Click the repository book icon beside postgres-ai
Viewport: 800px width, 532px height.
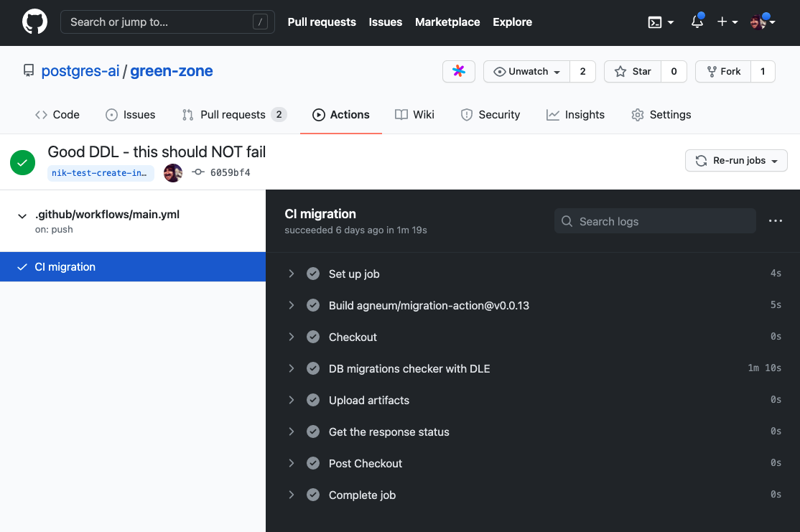click(29, 70)
